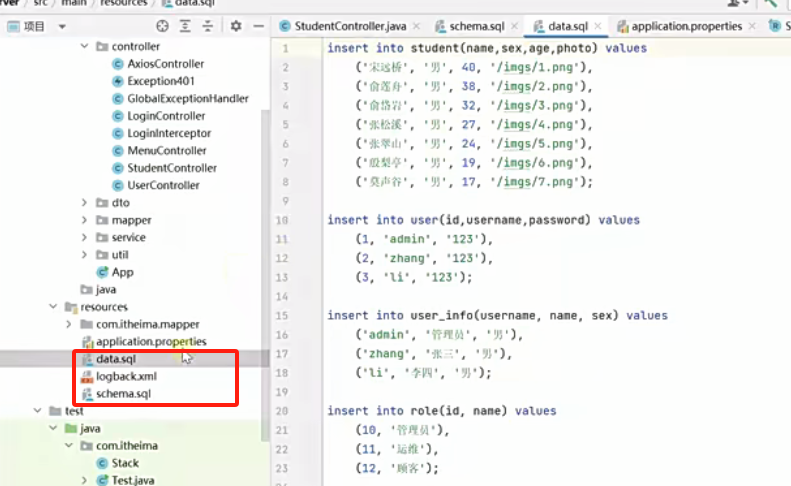This screenshot has height=486, width=791.
Task: Click the collapse all icon in project toolbar
Action: tap(208, 26)
